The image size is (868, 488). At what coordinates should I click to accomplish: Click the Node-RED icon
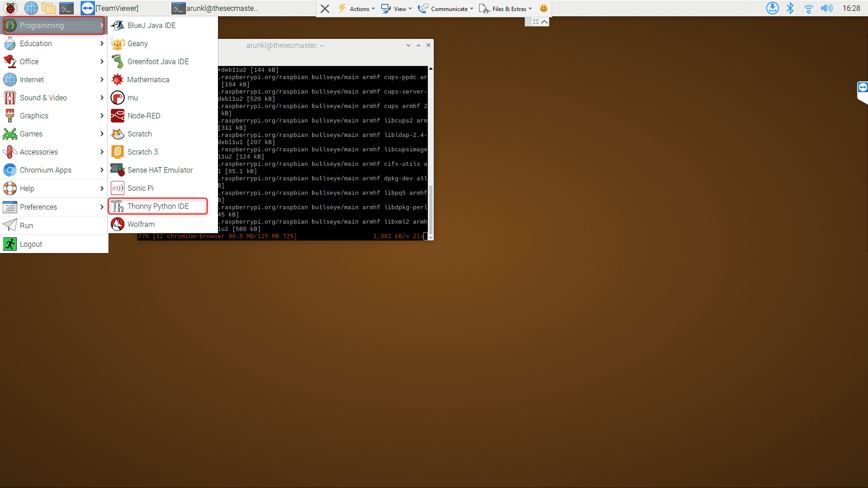tap(118, 116)
